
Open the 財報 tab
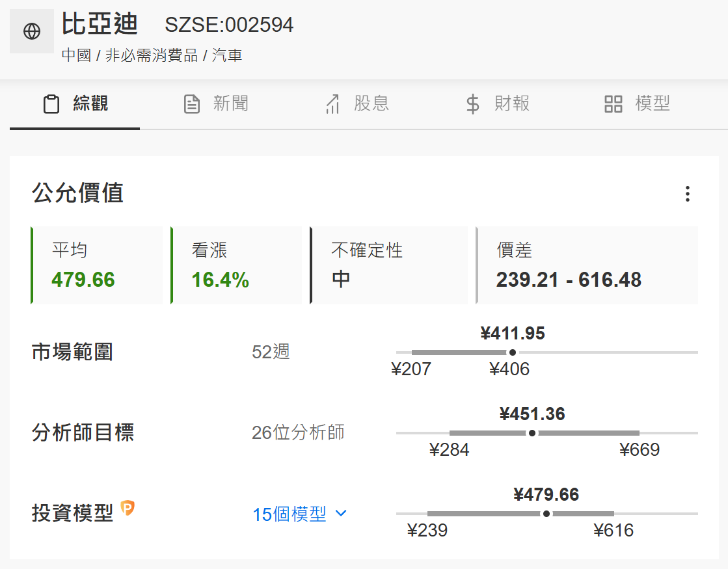click(498, 104)
